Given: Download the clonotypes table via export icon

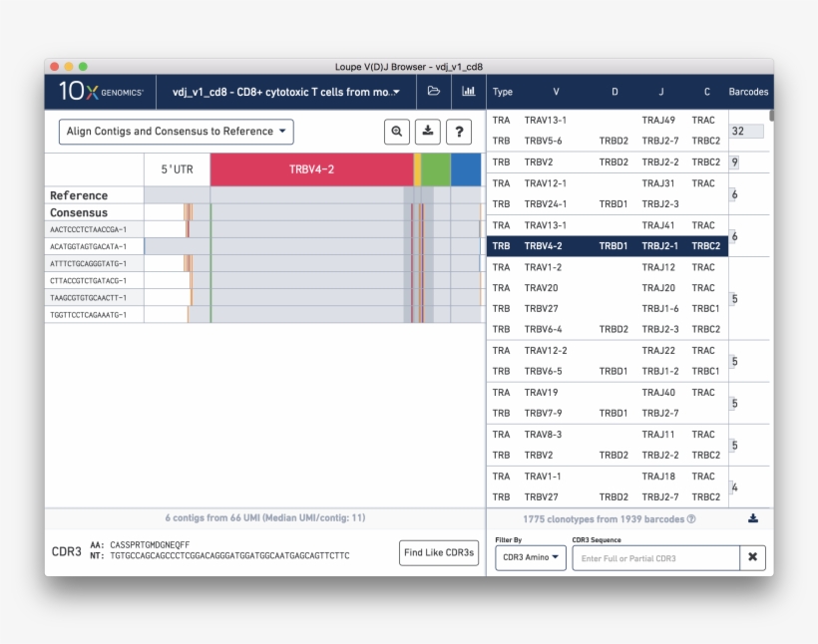Looking at the screenshot, I should (754, 518).
